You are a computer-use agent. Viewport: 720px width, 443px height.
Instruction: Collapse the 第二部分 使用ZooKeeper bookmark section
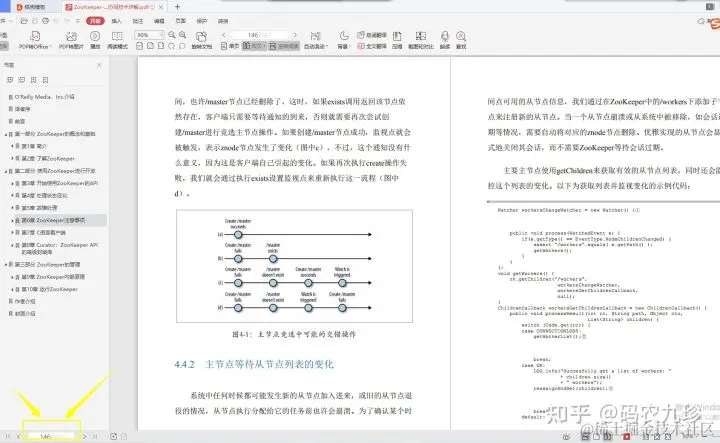point(6,171)
